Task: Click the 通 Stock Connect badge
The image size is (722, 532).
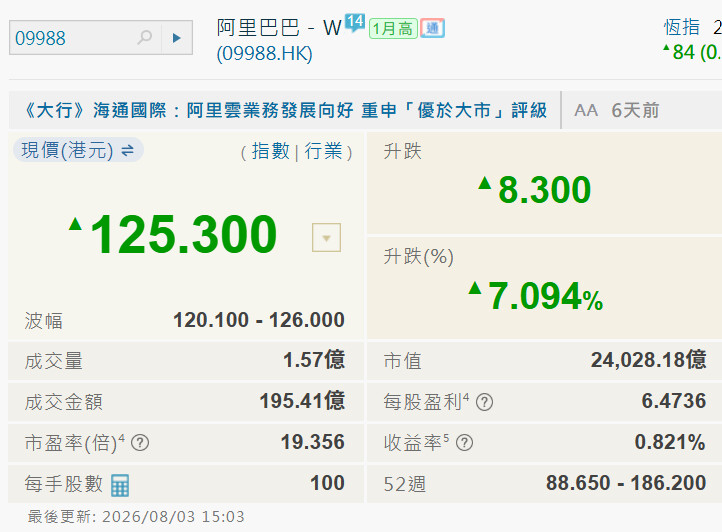Action: [x=432, y=29]
